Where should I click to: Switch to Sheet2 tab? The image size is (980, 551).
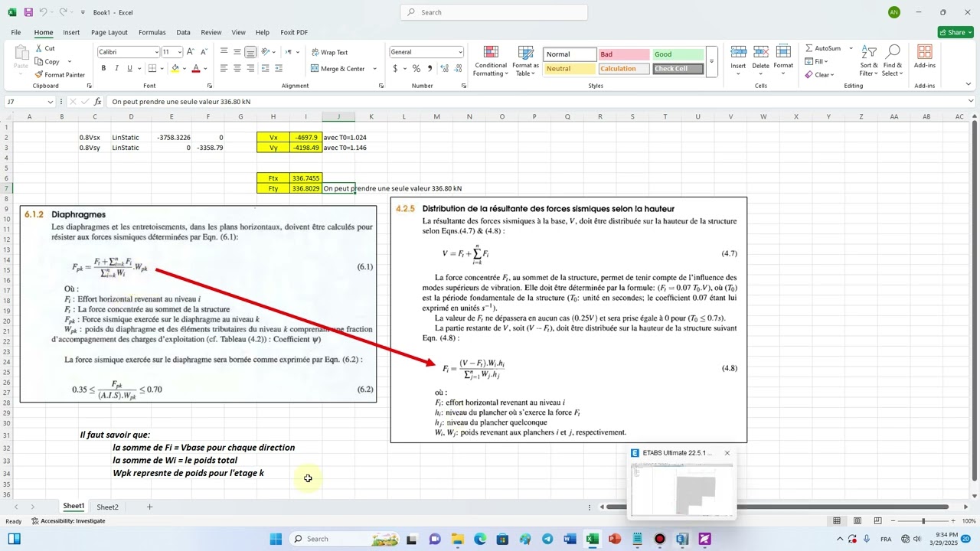tap(107, 507)
